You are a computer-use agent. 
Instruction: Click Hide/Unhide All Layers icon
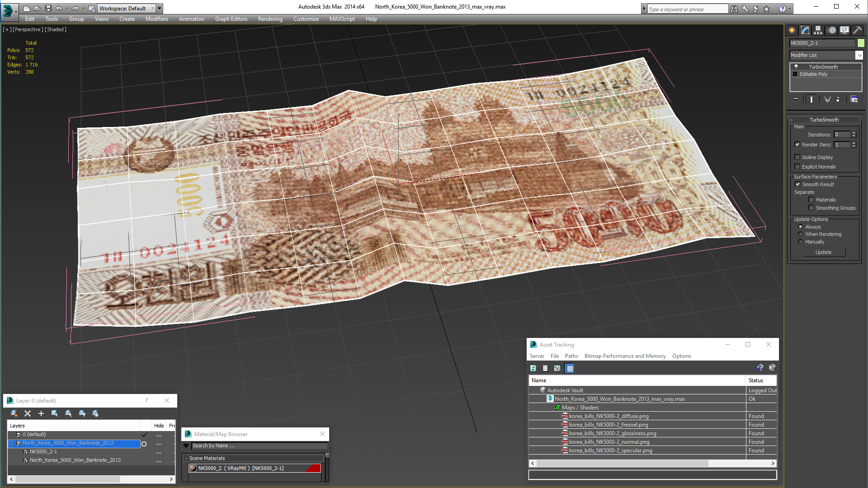pos(82,413)
